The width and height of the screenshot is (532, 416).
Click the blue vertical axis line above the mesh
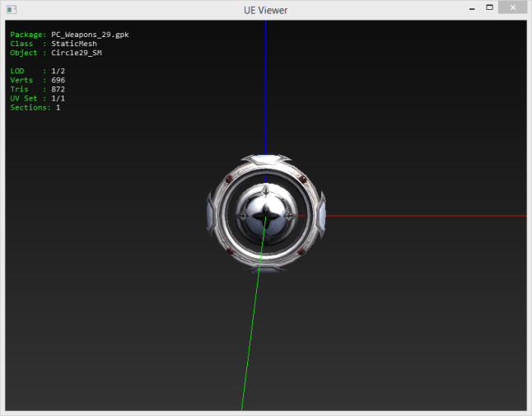[x=265, y=82]
